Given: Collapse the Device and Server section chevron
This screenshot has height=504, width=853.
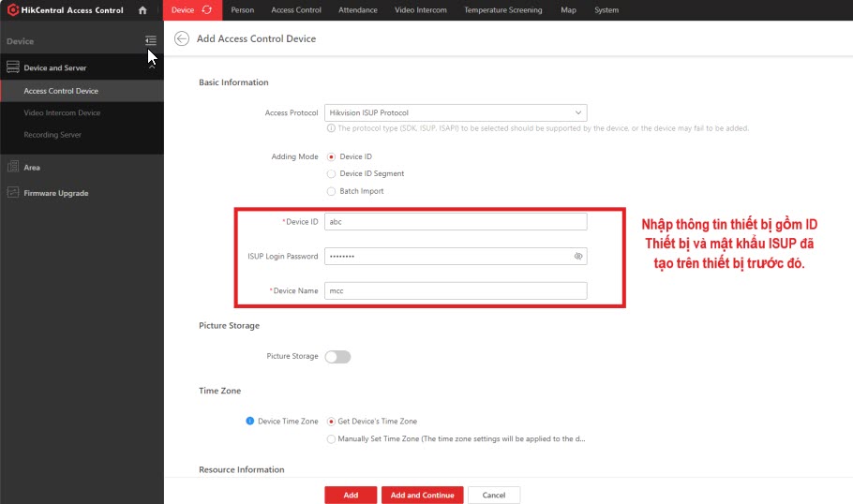Looking at the screenshot, I should pos(152,64).
